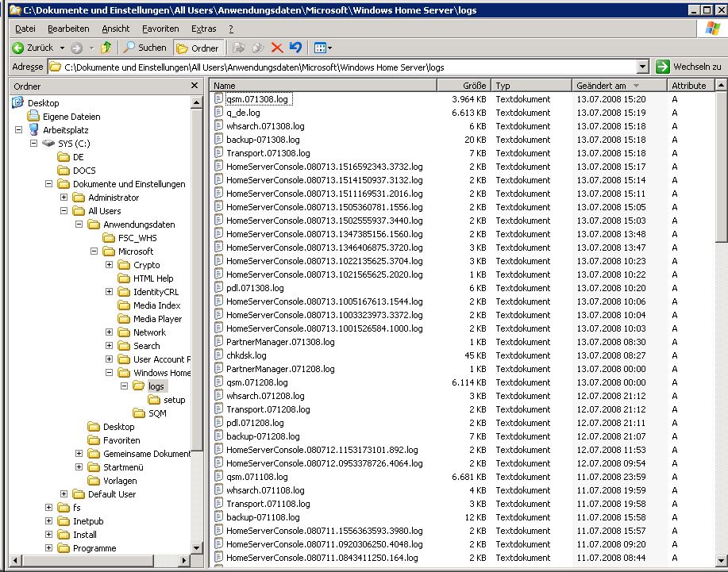Screen dimensions: 728x572
Task: Open the Views toolbar dropdown
Action: point(323,48)
